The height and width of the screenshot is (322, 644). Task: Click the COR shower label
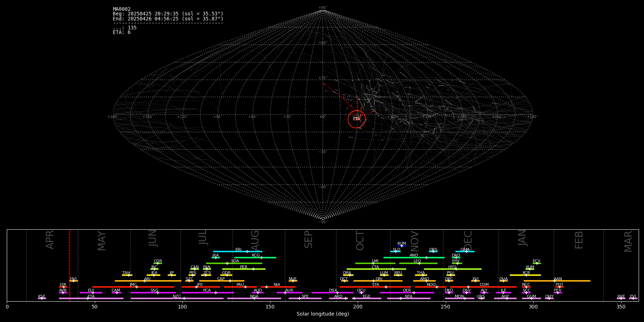tap(158, 261)
